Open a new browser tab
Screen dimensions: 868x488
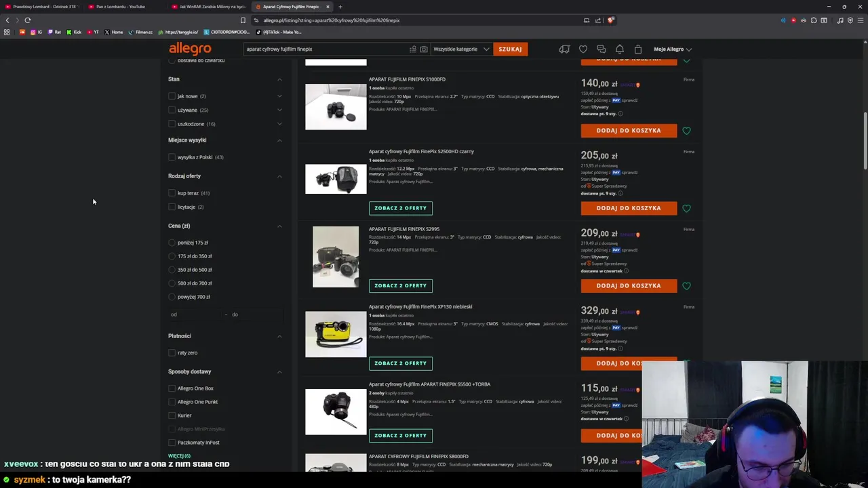point(340,7)
